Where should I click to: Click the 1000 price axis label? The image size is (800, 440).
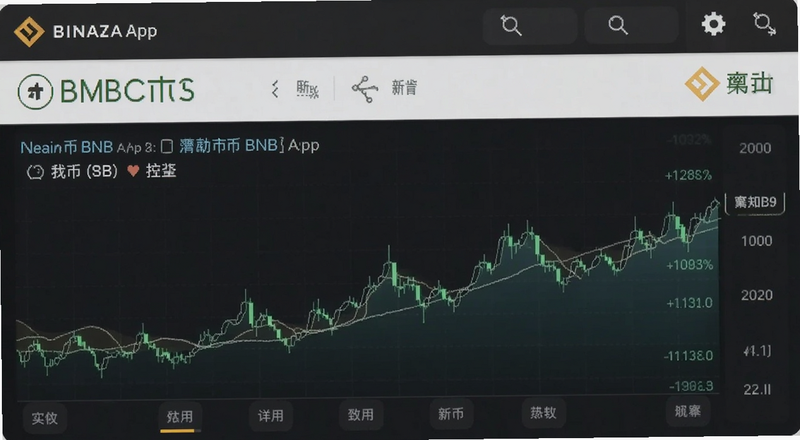click(756, 241)
